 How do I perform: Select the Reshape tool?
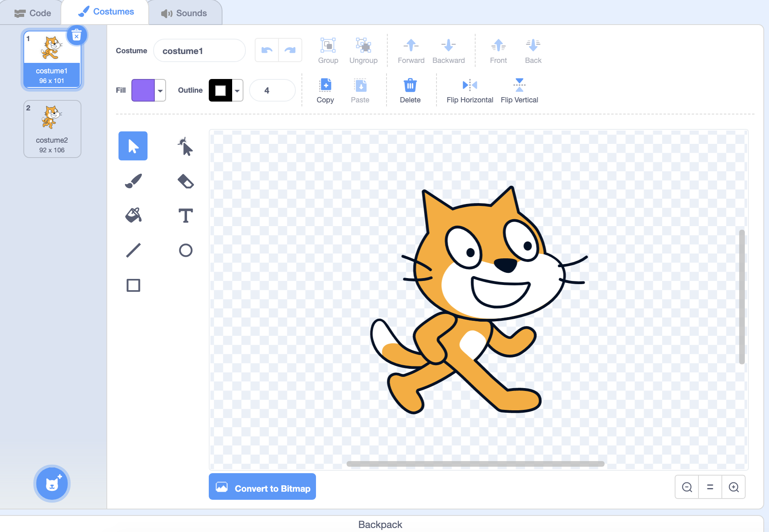(x=185, y=146)
